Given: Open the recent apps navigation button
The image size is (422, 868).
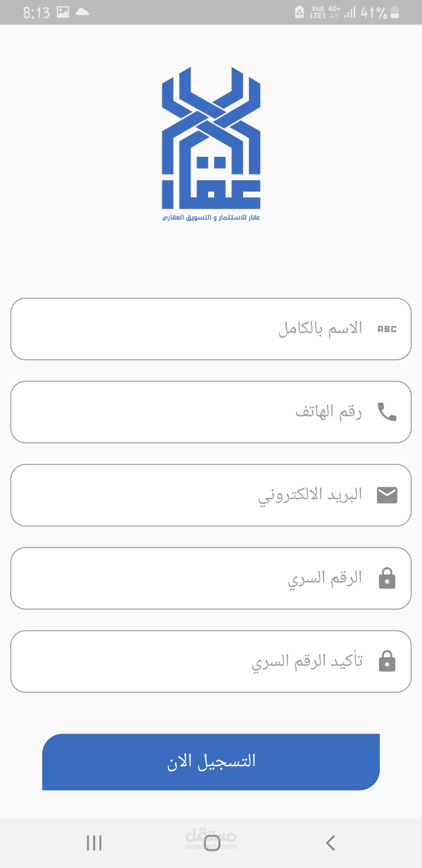Looking at the screenshot, I should click(x=94, y=843).
